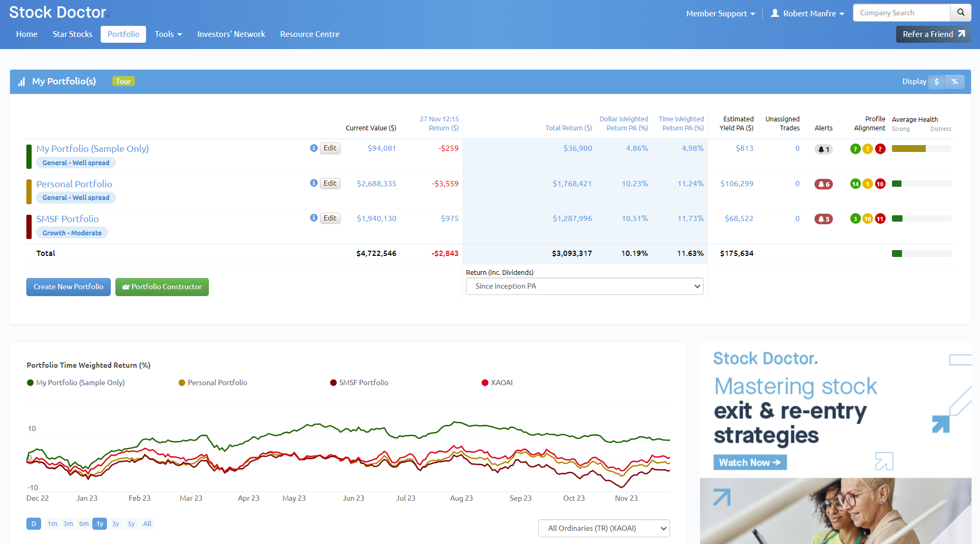Viewport: 980px width, 544px height.
Task: Edit My Portfolio (Sample Only)
Action: tap(330, 148)
